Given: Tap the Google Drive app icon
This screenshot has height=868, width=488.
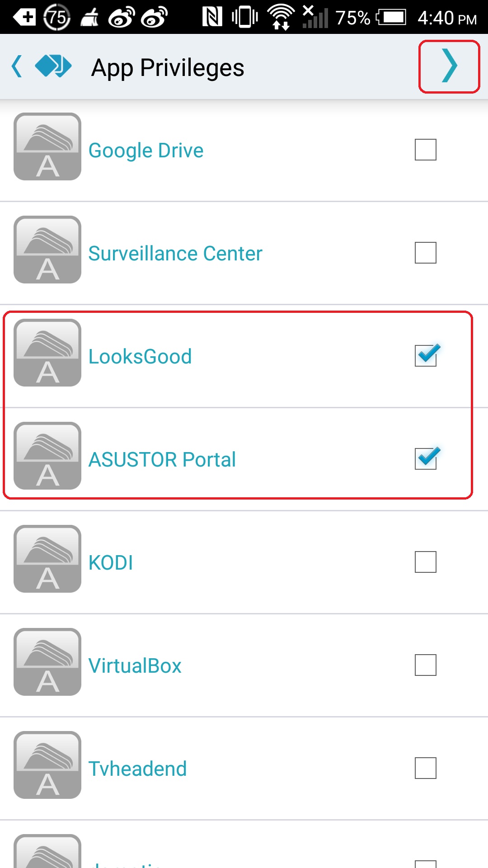Looking at the screenshot, I should 47,146.
